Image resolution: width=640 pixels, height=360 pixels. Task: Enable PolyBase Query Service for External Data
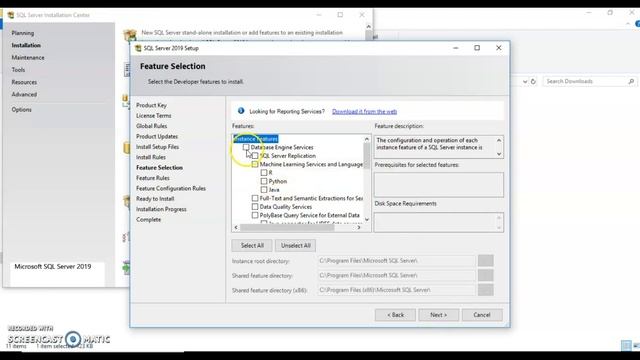255,215
